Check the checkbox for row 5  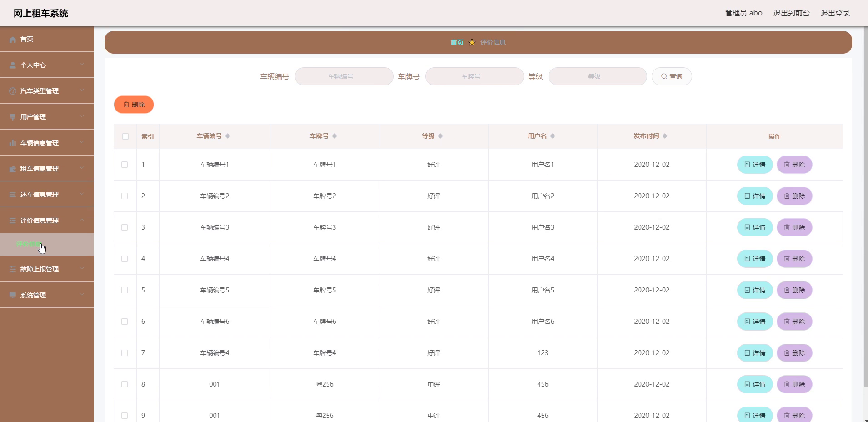pos(125,290)
